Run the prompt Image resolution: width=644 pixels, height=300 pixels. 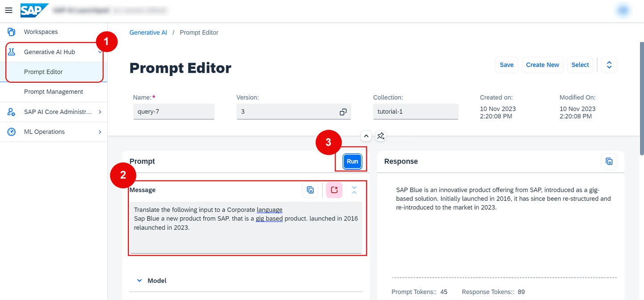click(352, 161)
